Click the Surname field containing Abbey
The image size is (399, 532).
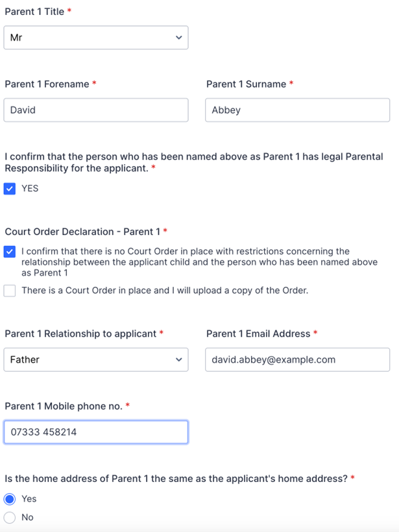(298, 110)
